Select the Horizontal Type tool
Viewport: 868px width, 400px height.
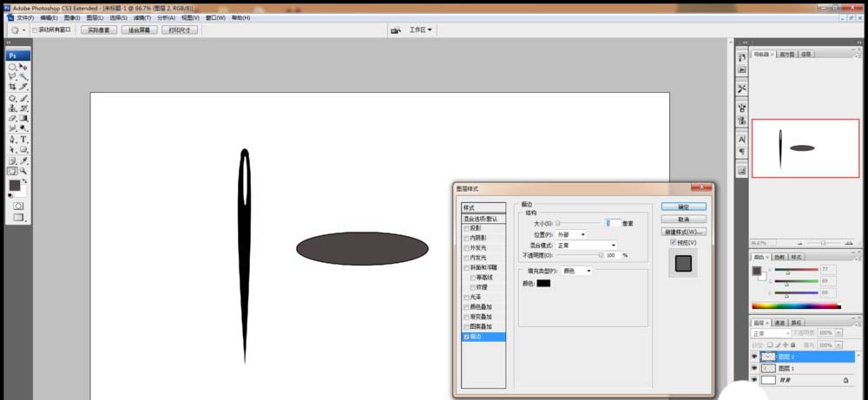tap(23, 140)
